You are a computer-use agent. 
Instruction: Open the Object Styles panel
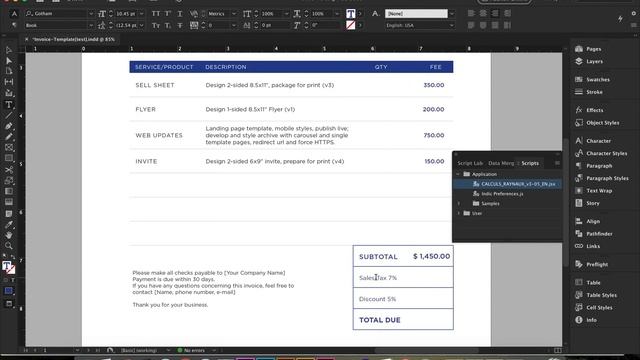(x=597, y=123)
